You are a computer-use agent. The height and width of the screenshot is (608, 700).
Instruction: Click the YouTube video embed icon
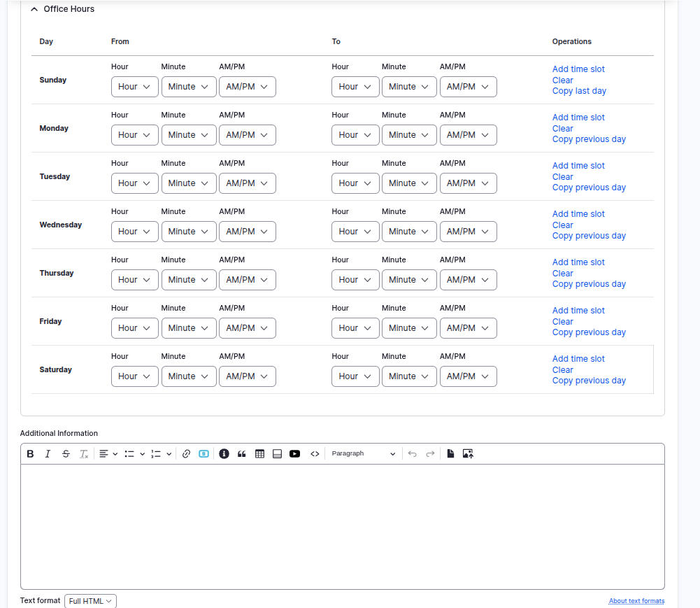295,454
